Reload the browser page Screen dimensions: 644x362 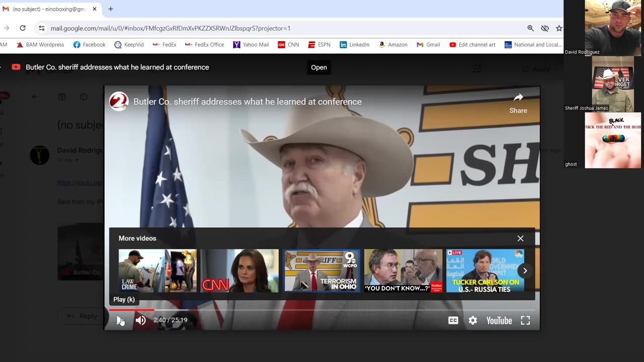[23, 28]
